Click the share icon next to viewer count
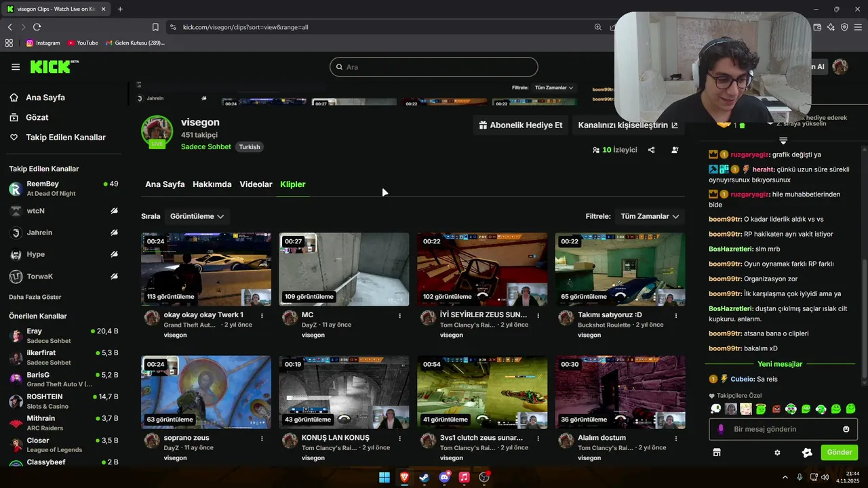Viewport: 868px width, 488px height. (x=651, y=150)
